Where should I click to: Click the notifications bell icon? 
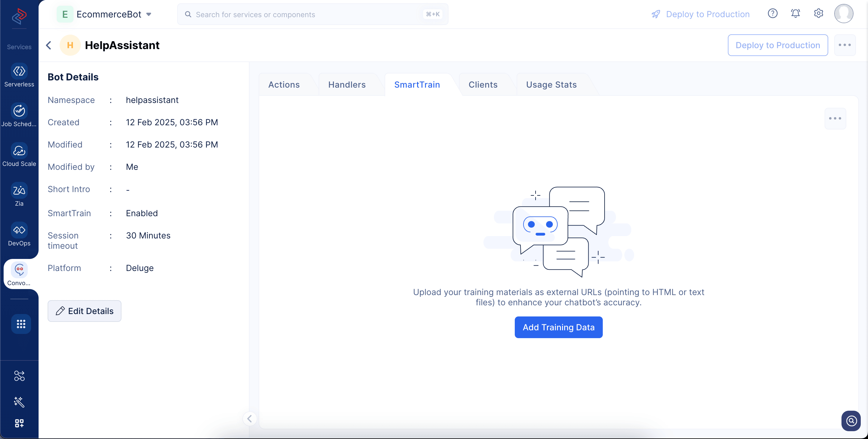click(795, 14)
